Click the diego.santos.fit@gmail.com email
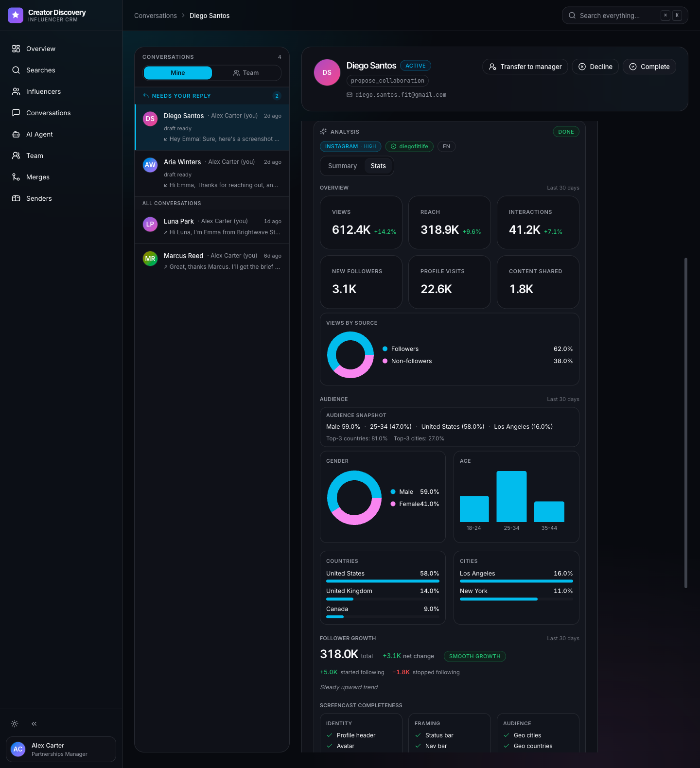The width and height of the screenshot is (700, 768). coord(401,95)
